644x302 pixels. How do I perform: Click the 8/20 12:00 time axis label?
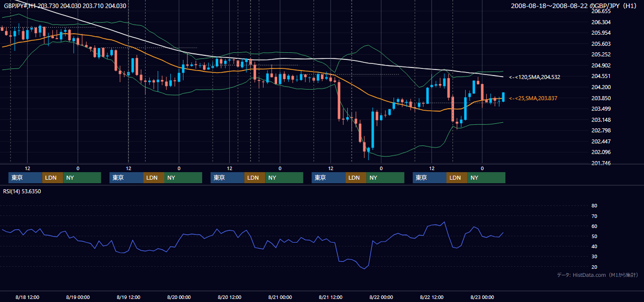point(229,297)
